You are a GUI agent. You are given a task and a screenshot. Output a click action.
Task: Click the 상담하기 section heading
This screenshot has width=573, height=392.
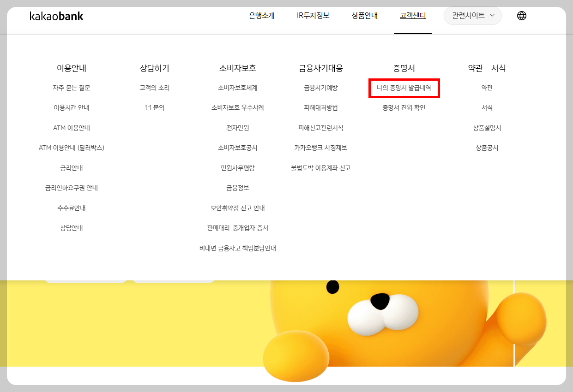[155, 68]
